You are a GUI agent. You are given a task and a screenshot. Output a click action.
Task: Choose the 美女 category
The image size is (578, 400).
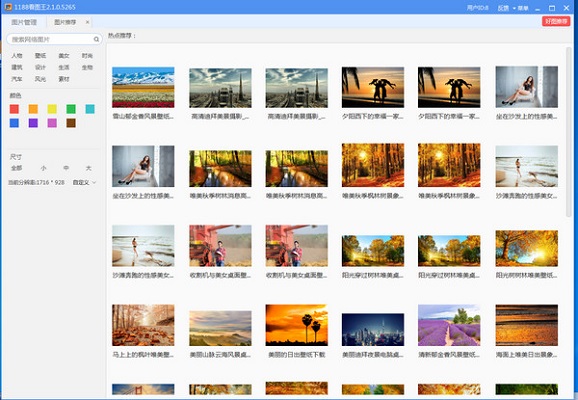coord(64,56)
